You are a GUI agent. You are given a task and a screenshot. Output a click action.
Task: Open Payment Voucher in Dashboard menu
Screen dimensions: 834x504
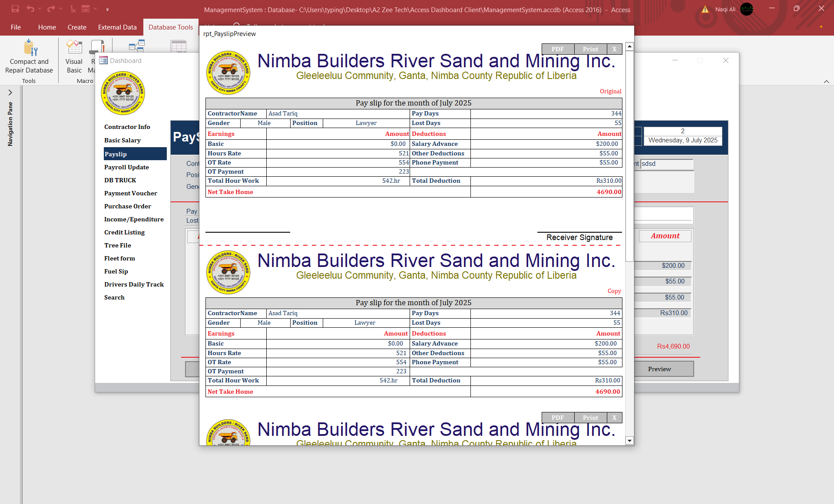(131, 193)
